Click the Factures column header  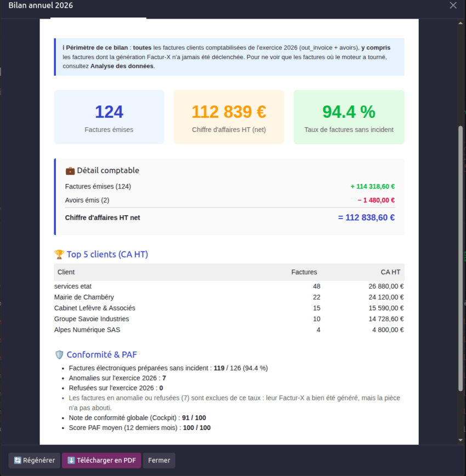[304, 272]
